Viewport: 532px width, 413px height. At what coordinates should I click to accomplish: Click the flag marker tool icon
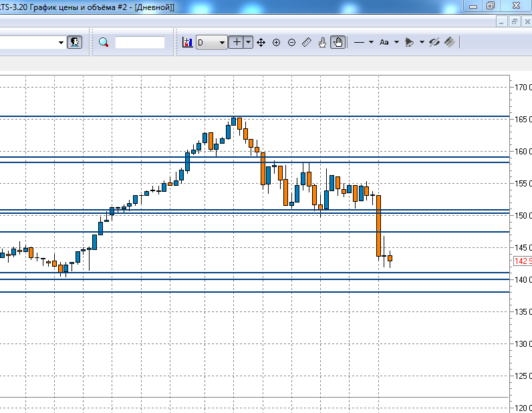tap(410, 42)
